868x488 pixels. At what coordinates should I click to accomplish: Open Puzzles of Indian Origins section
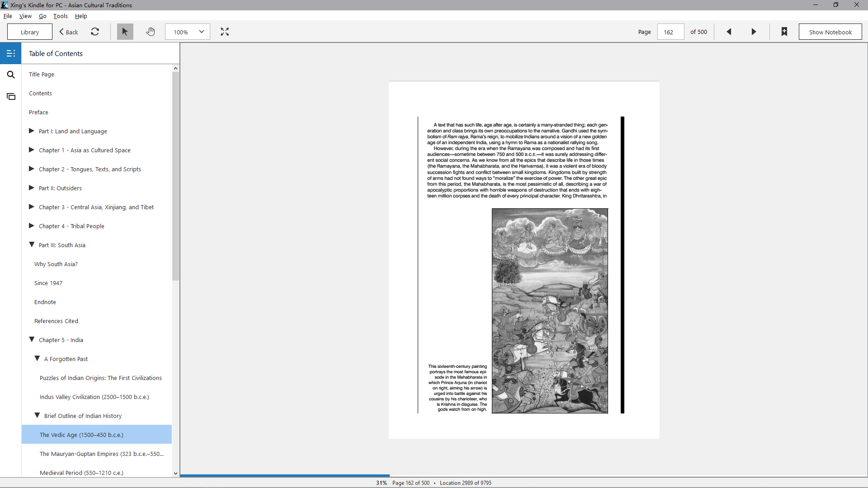pyautogui.click(x=101, y=378)
